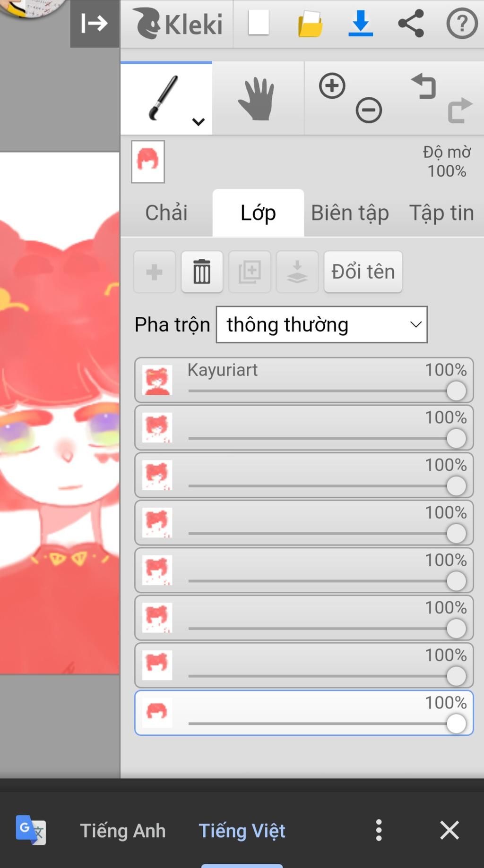Select the hand pan tool
This screenshot has width=484, height=868.
(257, 99)
